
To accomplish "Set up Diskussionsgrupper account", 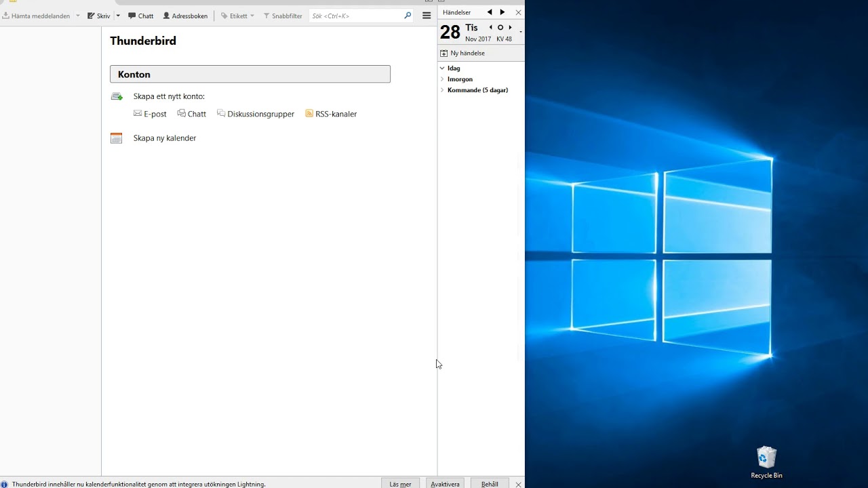I will (x=256, y=114).
